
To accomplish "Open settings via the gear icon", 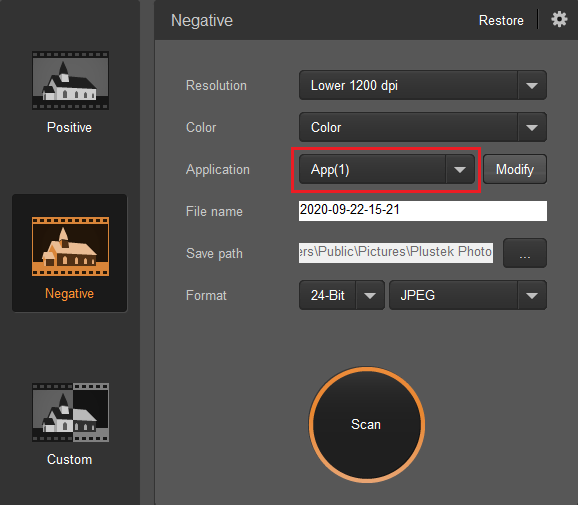I will coord(559,19).
